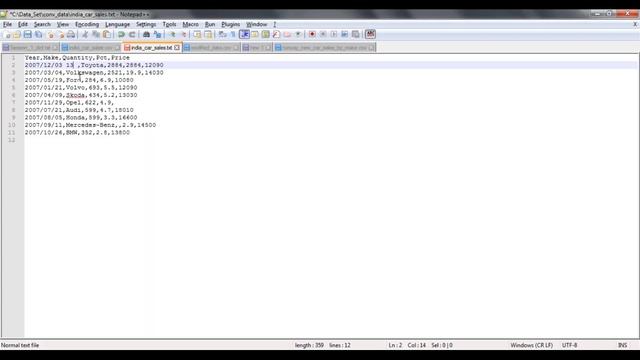Open the Settings menu
The width and height of the screenshot is (640, 360).
click(146, 24)
